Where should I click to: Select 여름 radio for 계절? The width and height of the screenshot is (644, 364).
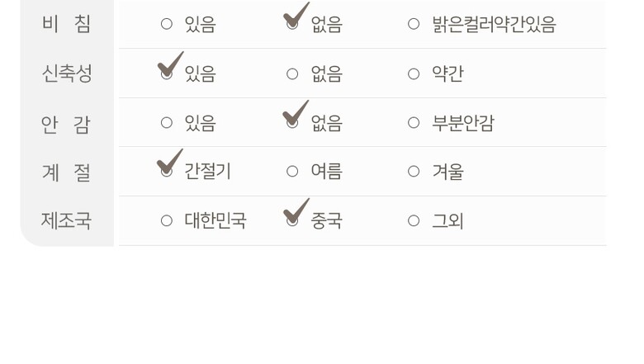[x=292, y=172]
